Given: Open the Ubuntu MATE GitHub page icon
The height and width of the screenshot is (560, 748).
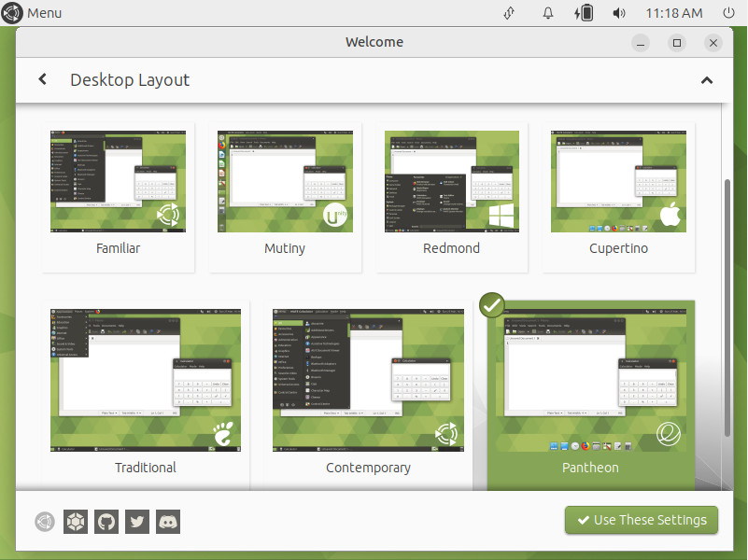Looking at the screenshot, I should click(106, 521).
